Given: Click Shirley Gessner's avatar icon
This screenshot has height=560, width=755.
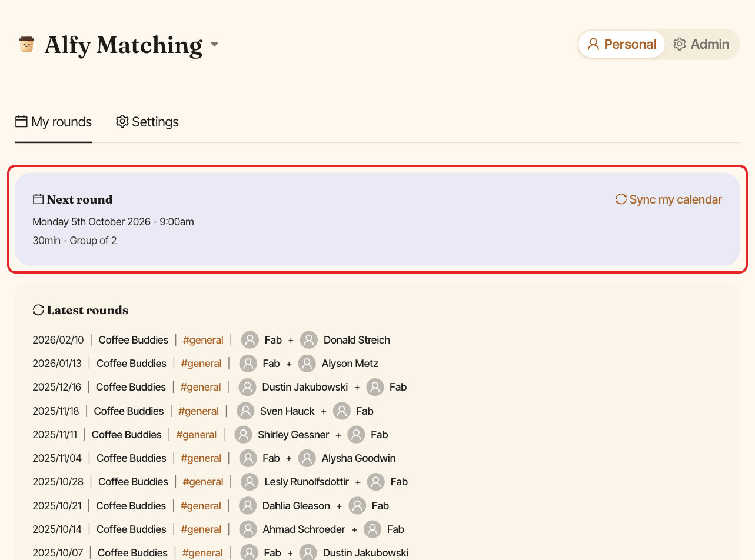Looking at the screenshot, I should 244,435.
